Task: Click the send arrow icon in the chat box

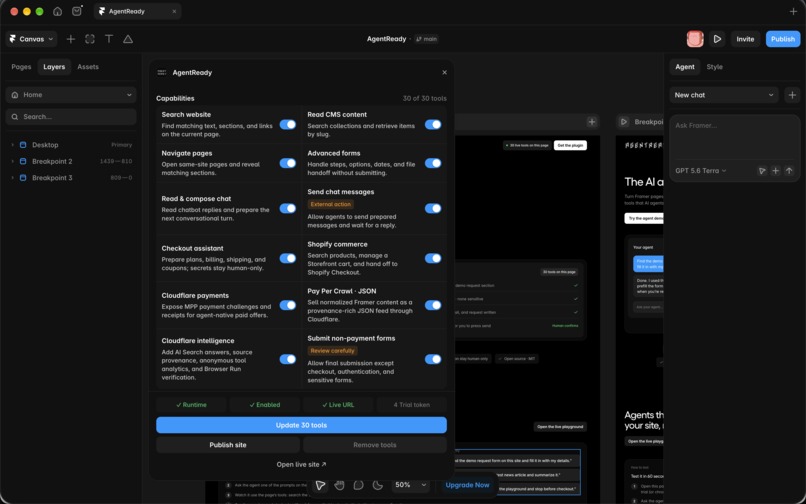Action: click(x=789, y=171)
